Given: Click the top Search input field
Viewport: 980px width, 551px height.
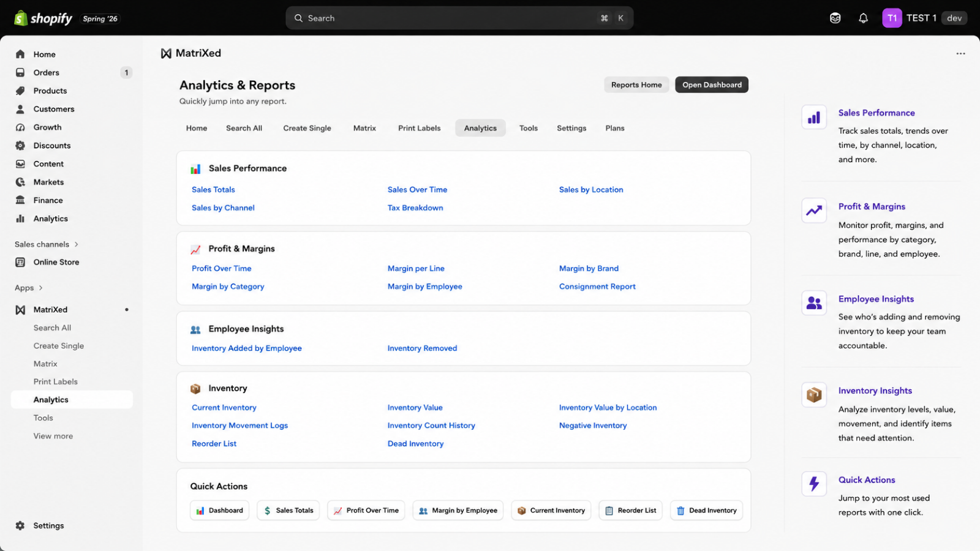Looking at the screenshot, I should point(459,18).
